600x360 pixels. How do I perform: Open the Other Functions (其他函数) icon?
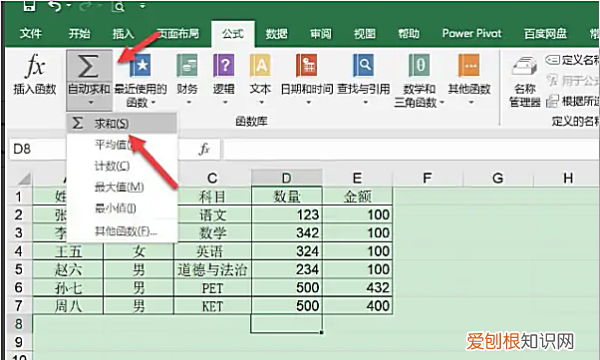click(469, 65)
